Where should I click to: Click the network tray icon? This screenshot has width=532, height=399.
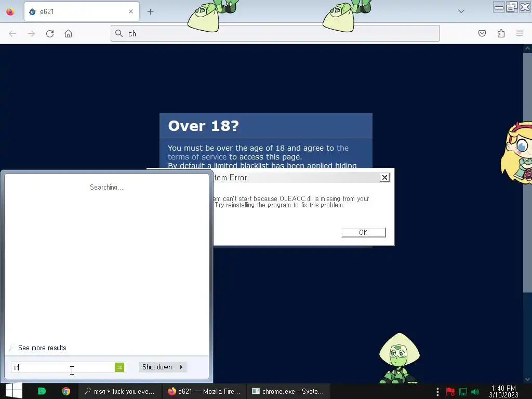pyautogui.click(x=463, y=392)
